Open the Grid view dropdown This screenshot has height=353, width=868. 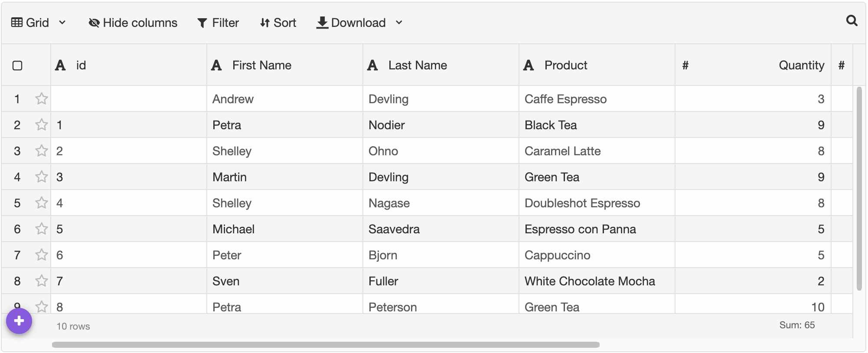point(39,23)
